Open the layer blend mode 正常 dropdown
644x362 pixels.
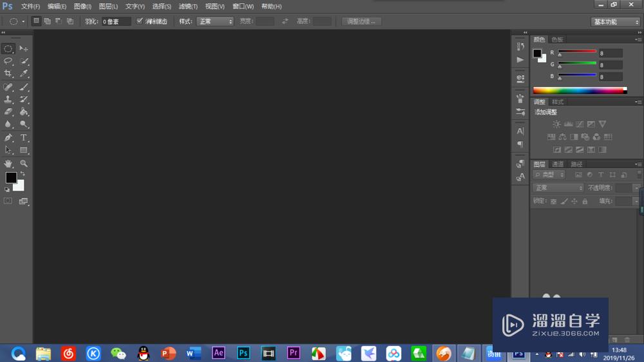click(x=558, y=188)
